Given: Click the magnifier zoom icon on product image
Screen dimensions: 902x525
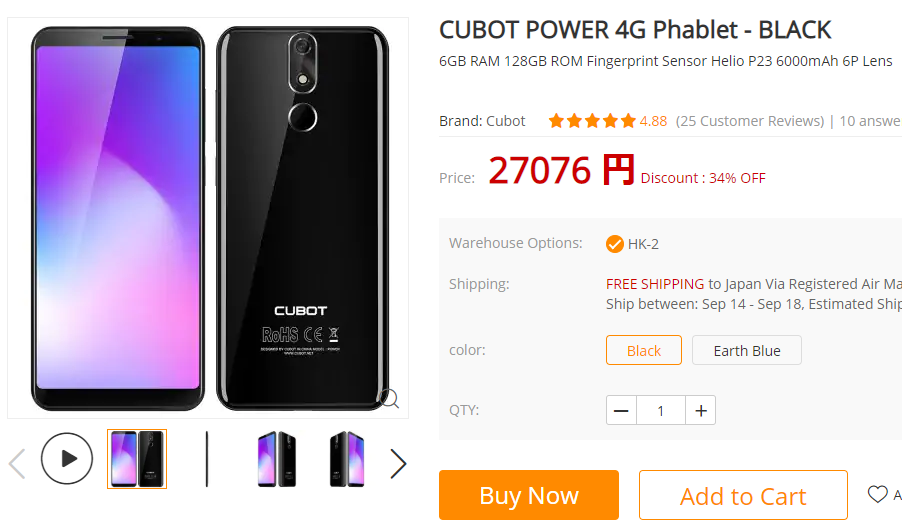Looking at the screenshot, I should click(x=389, y=398).
